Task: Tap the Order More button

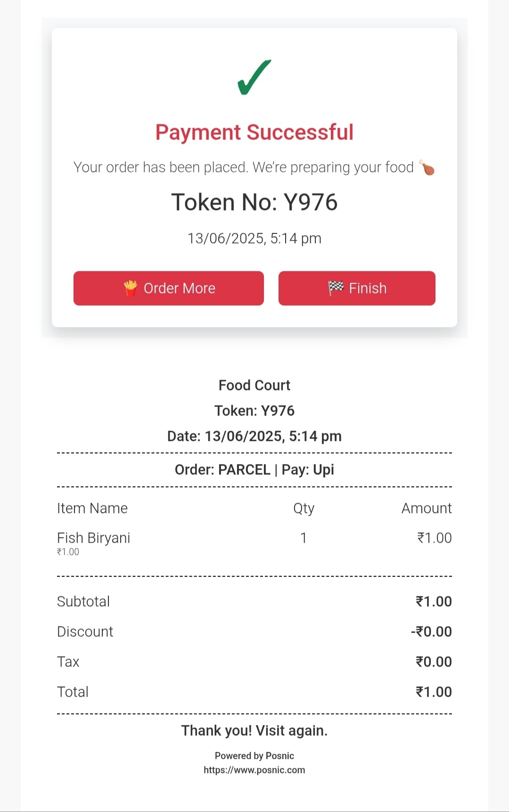Action: tap(169, 288)
